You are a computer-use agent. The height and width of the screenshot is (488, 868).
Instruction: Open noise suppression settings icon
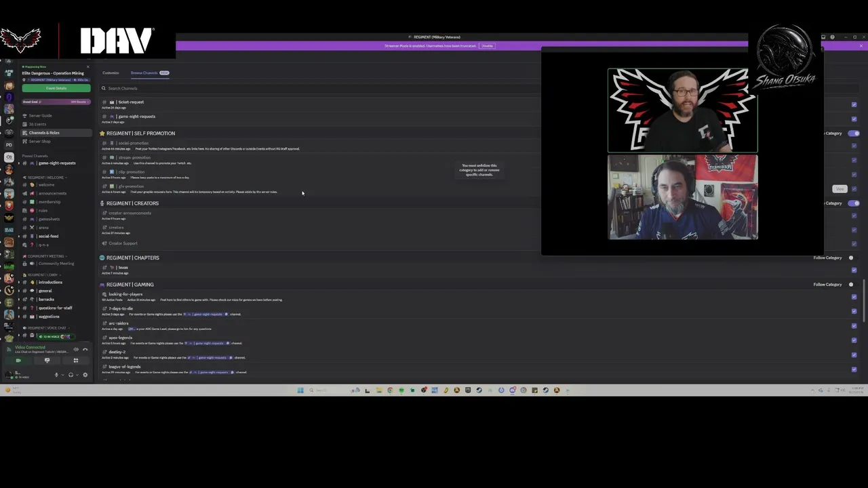tap(76, 349)
